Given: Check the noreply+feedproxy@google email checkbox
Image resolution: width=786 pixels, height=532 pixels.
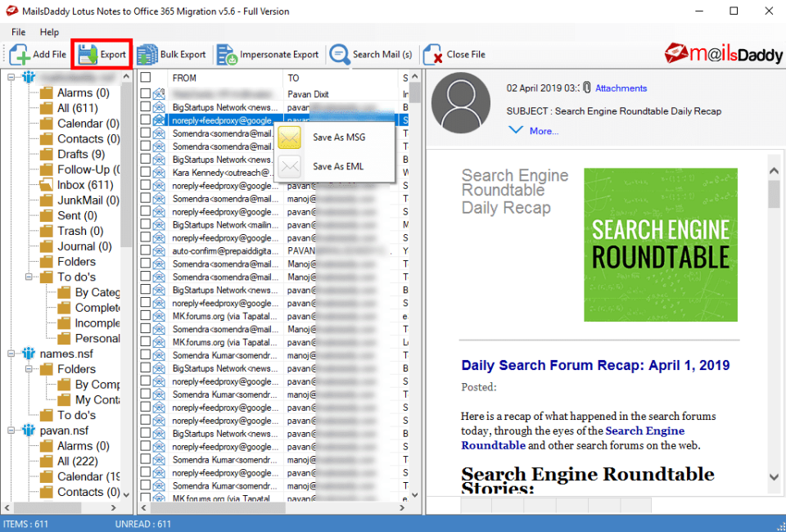Looking at the screenshot, I should point(147,119).
